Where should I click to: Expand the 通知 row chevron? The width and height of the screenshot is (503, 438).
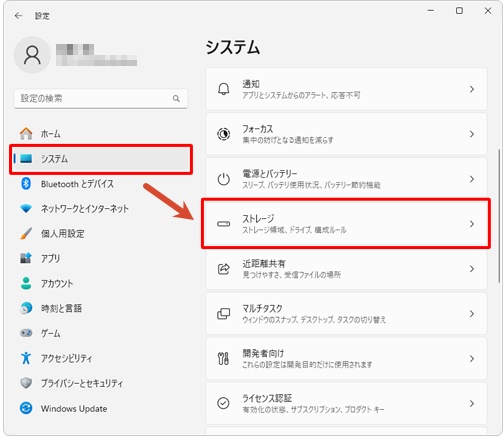tap(472, 89)
